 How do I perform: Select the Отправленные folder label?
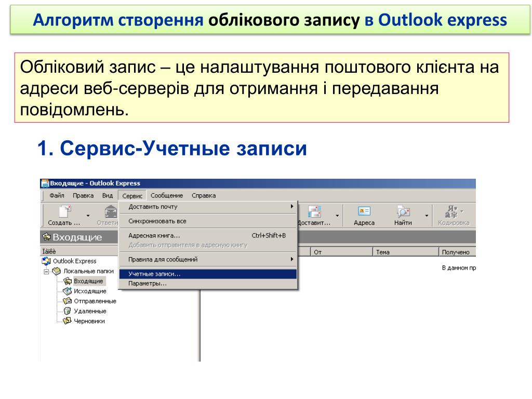(95, 301)
